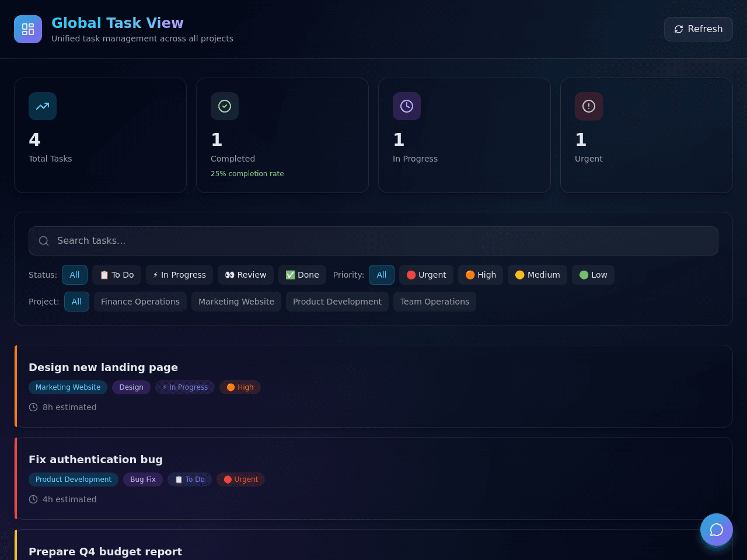747x560 pixels.
Task: Filter by Product Development project
Action: (337, 302)
